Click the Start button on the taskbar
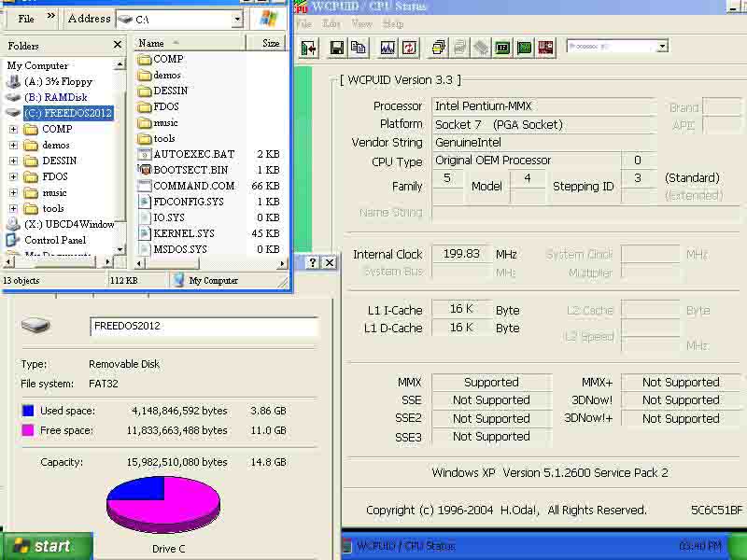 coord(47,546)
